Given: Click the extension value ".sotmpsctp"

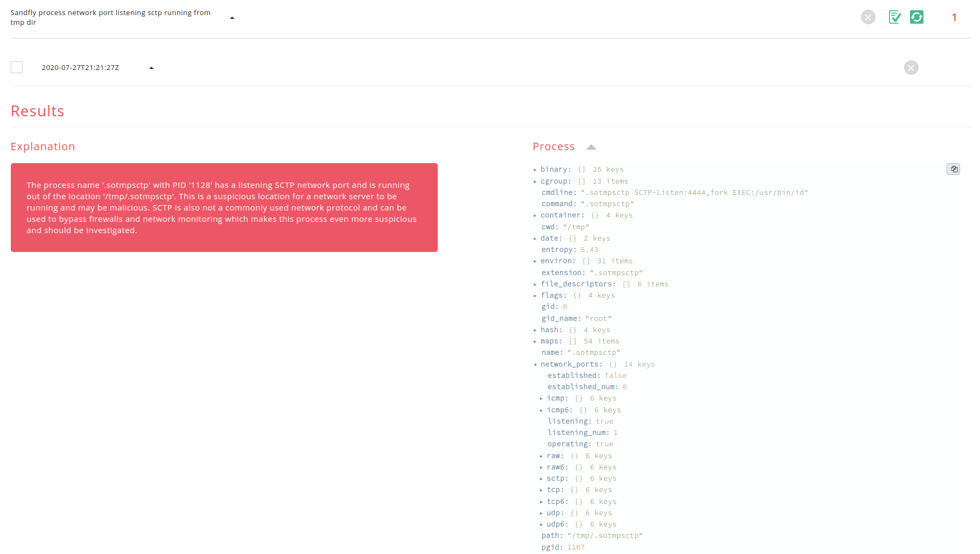Looking at the screenshot, I should [x=616, y=273].
